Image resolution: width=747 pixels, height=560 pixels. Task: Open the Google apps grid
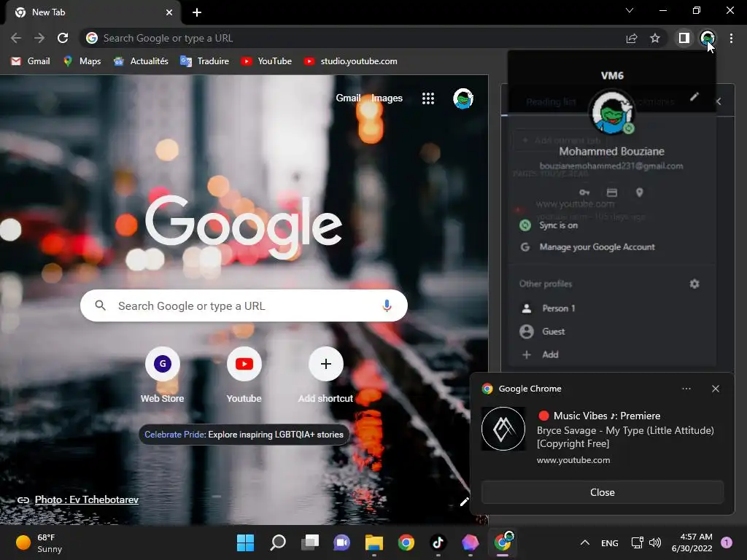coord(427,98)
